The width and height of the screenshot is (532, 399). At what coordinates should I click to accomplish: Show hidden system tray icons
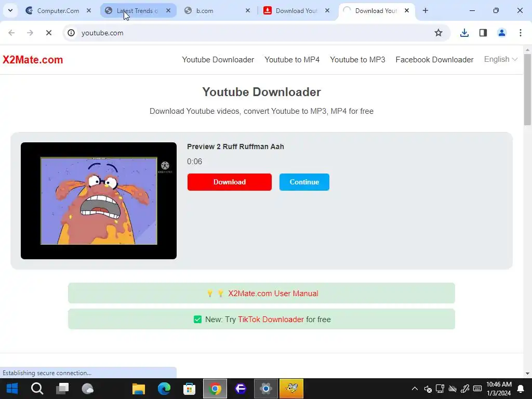coord(415,389)
